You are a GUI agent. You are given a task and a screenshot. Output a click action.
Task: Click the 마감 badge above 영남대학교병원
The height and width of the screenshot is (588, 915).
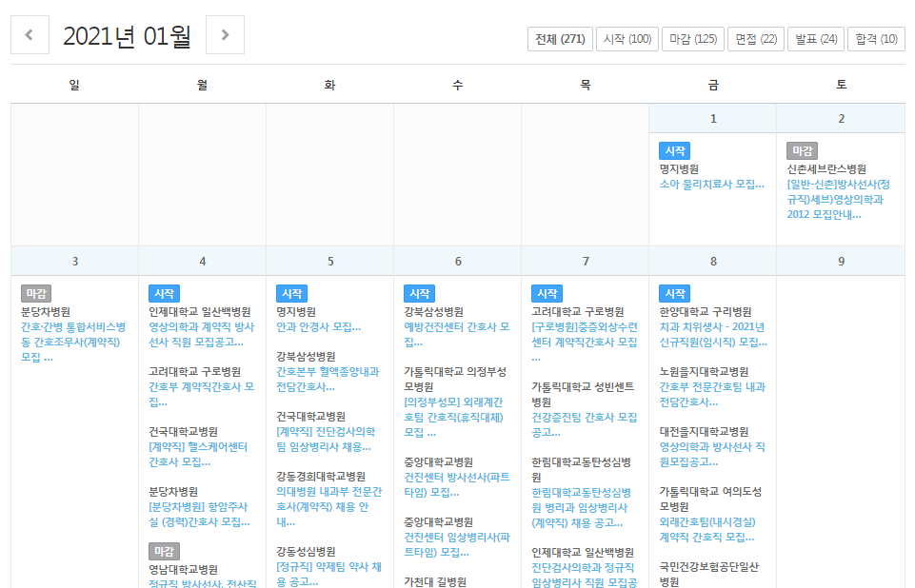tap(164, 551)
